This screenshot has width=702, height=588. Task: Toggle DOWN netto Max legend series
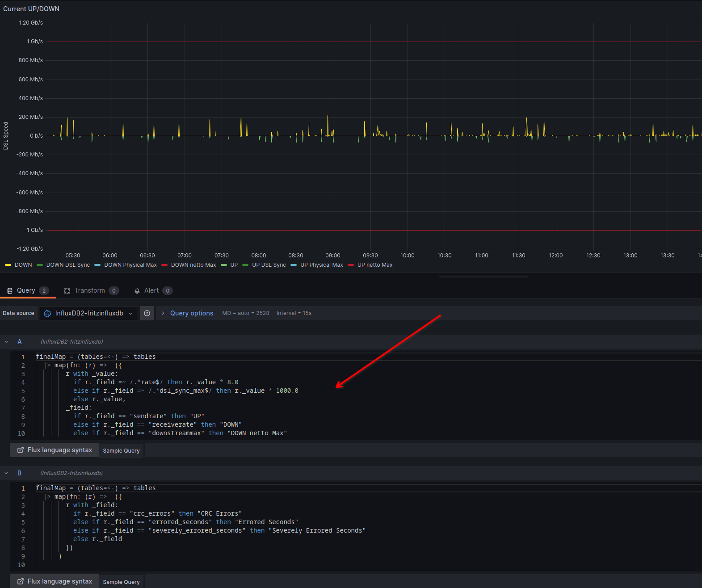point(193,265)
